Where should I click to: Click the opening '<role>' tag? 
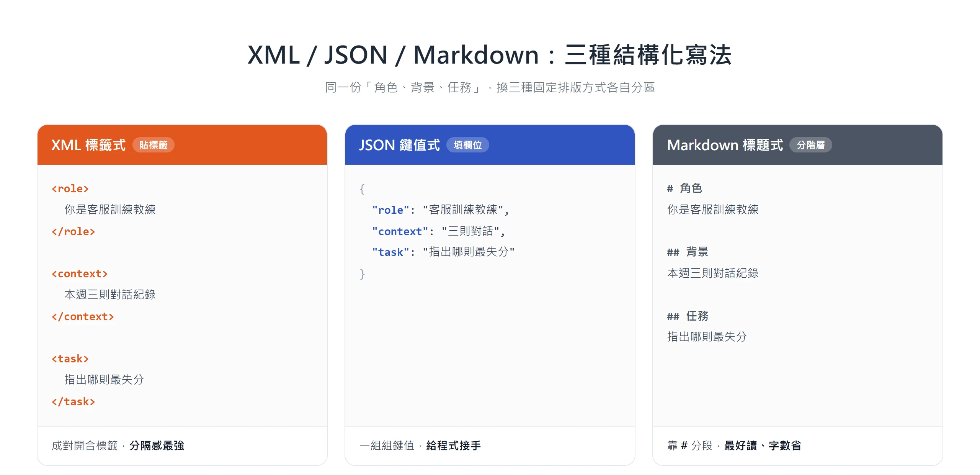pyautogui.click(x=70, y=189)
